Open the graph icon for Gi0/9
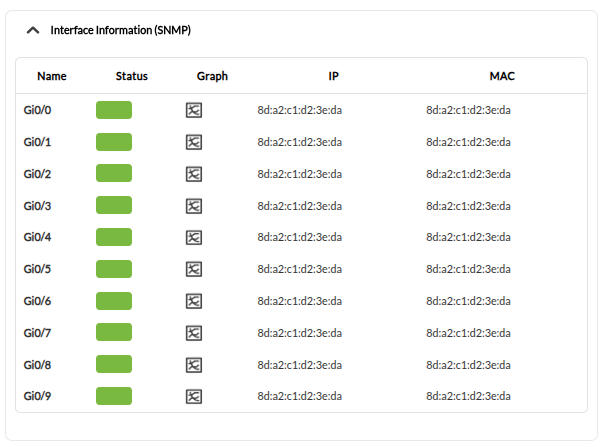Image resolution: width=607 pixels, height=447 pixels. point(194,396)
